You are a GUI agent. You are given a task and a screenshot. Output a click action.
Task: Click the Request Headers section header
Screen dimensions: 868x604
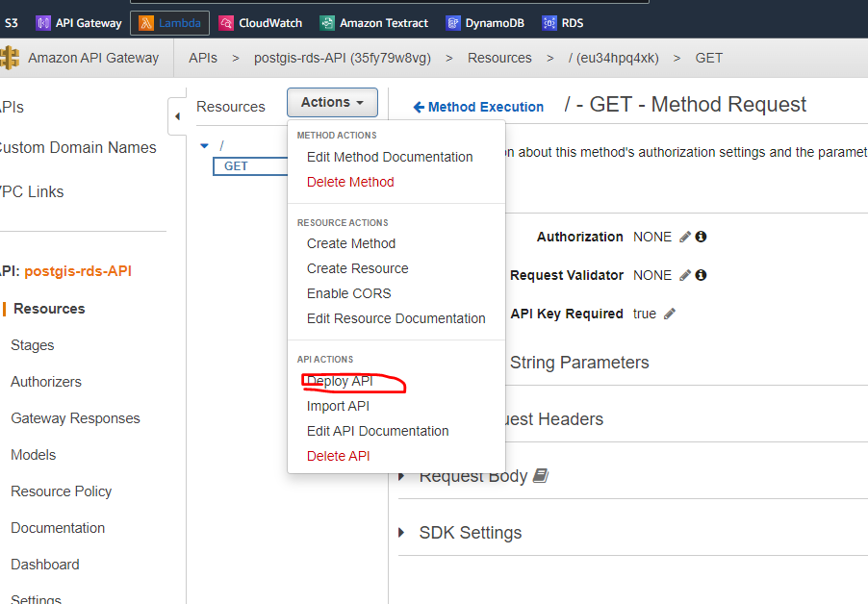pyautogui.click(x=553, y=419)
